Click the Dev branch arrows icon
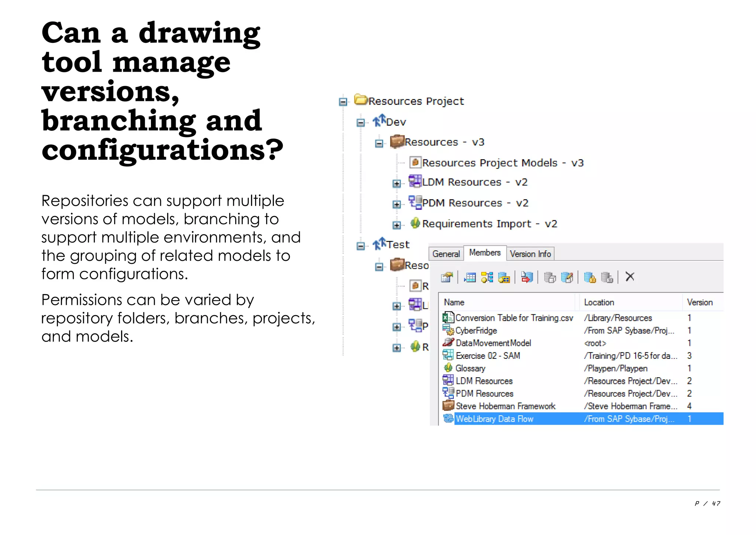 click(379, 120)
